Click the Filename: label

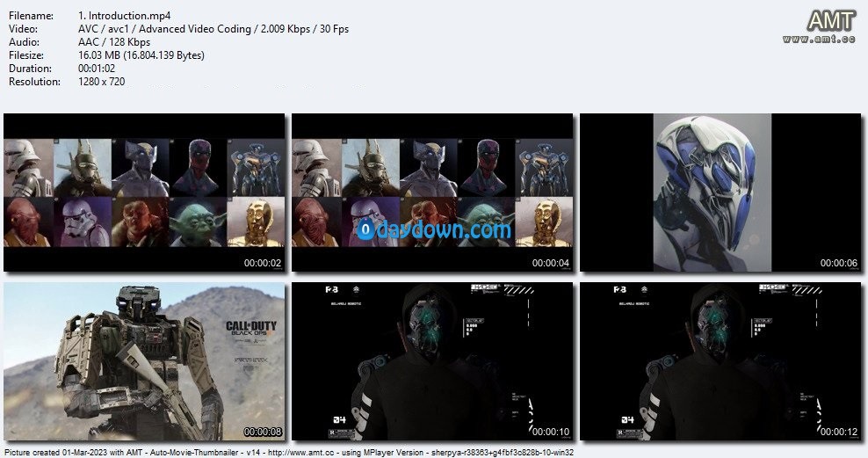(31, 16)
